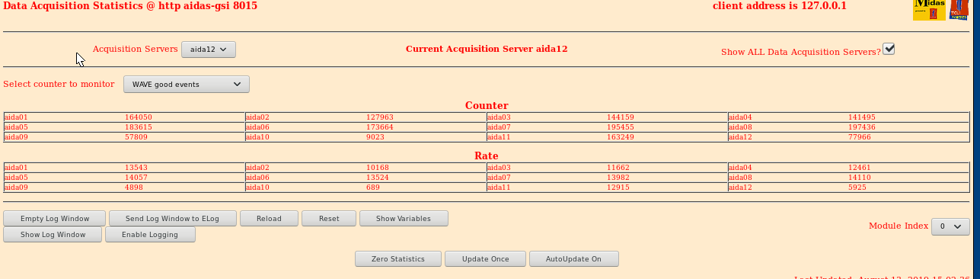Select Rate value 12915 for aida11

(618, 188)
